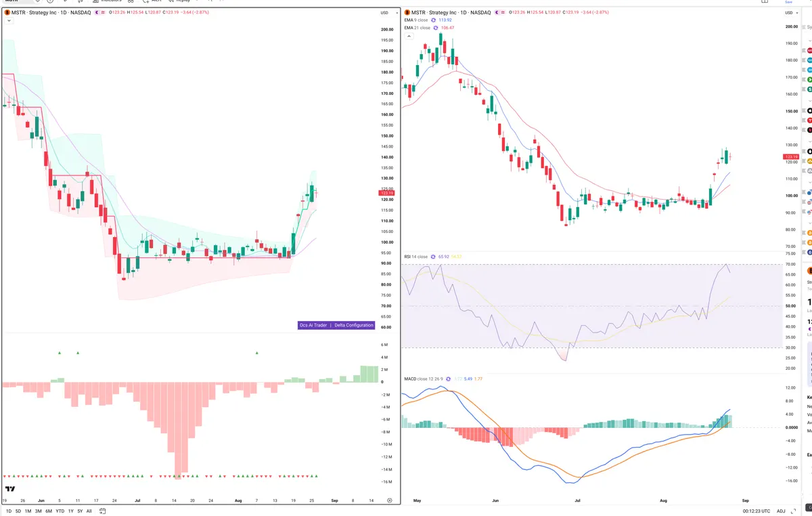Select the RSI 14 close legend label
This screenshot has width=812, height=516.
[x=416, y=257]
